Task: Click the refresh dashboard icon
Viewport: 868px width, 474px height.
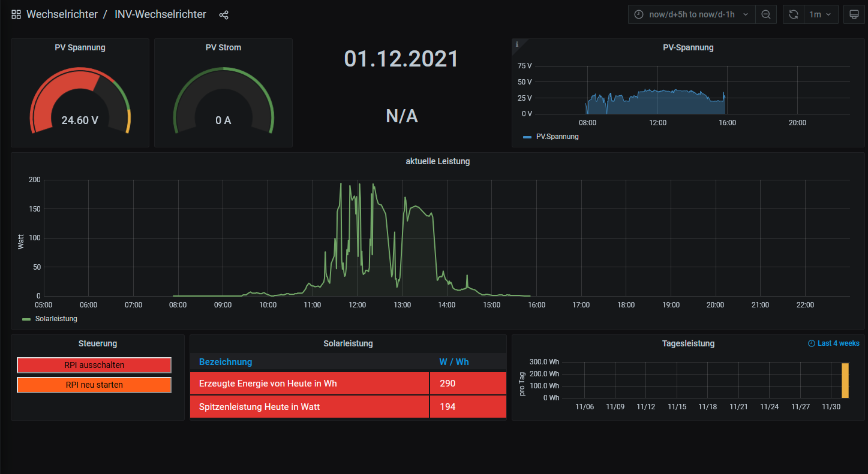Action: [794, 14]
